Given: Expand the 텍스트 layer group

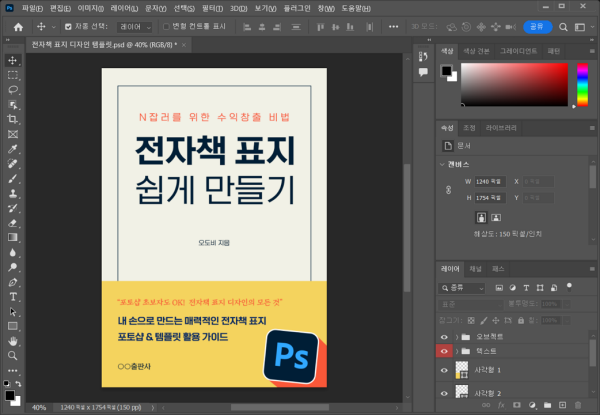Looking at the screenshot, I should pyautogui.click(x=457, y=352).
